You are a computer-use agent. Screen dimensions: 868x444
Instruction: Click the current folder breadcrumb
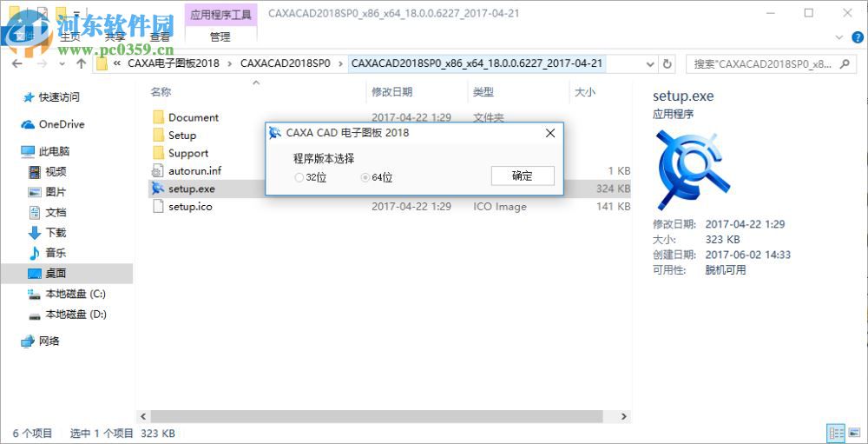[x=477, y=63]
